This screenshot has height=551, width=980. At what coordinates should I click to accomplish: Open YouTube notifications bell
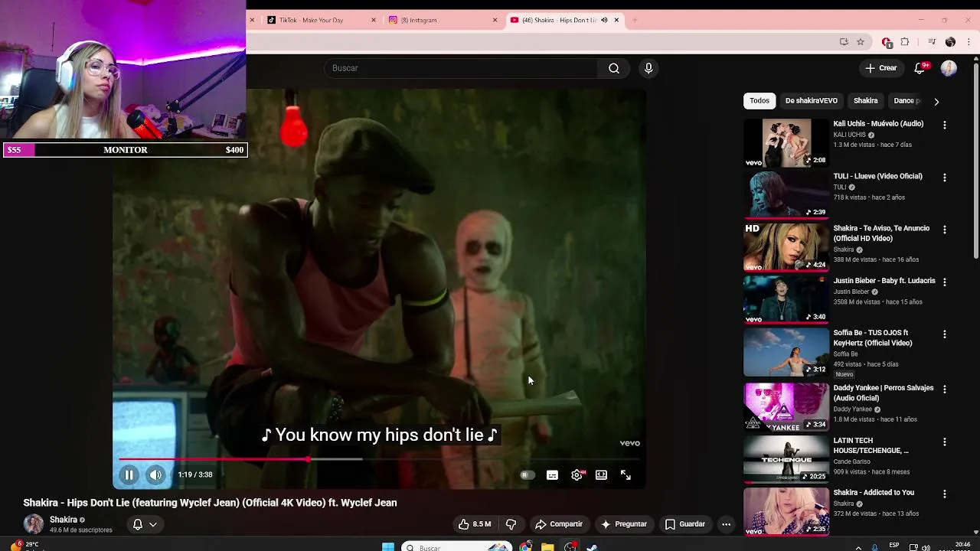pos(921,68)
